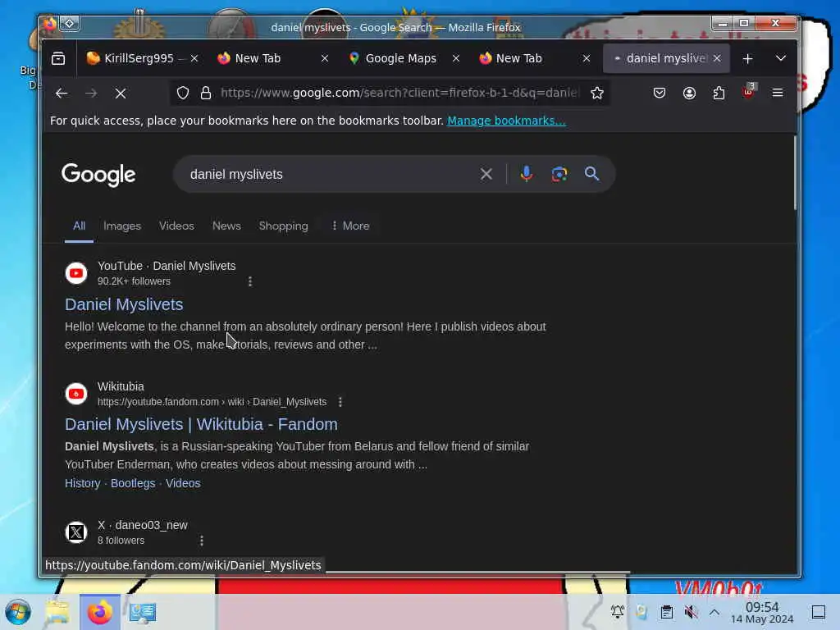The width and height of the screenshot is (840, 630).
Task: Open Firefox View icon
Action: point(58,58)
